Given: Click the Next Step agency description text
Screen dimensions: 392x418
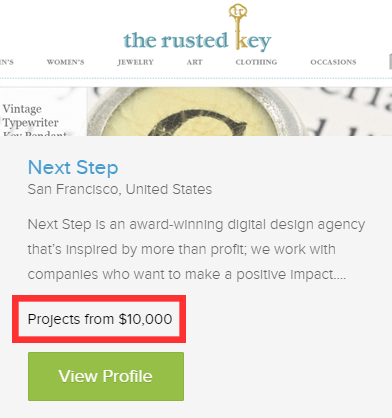Looking at the screenshot, I should pyautogui.click(x=196, y=249).
